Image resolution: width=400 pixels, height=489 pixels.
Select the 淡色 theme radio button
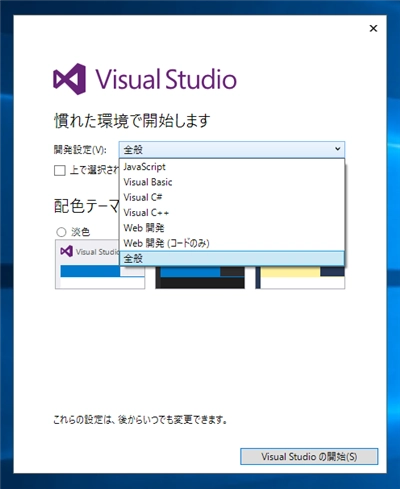click(61, 232)
